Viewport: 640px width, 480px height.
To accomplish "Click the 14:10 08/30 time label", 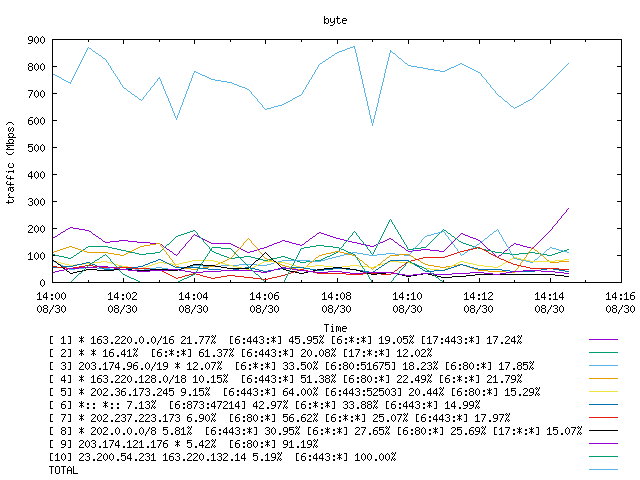I will [x=407, y=302].
